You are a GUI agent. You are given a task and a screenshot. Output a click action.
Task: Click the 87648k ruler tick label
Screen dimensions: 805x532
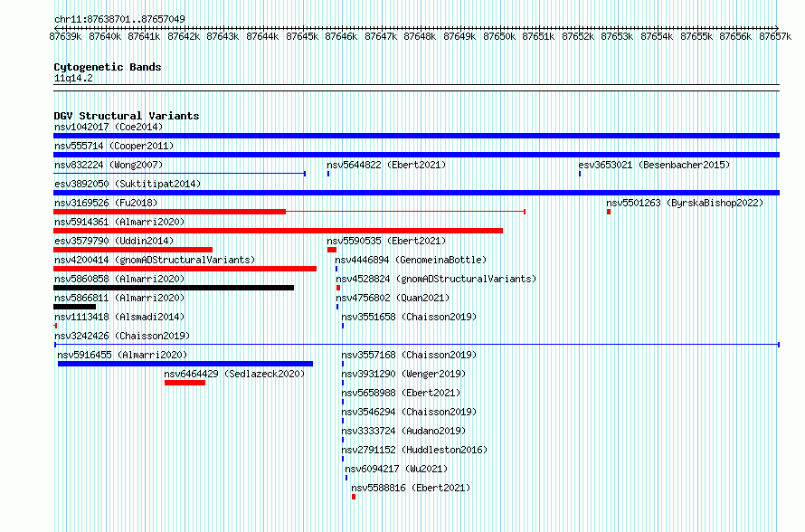(420, 36)
